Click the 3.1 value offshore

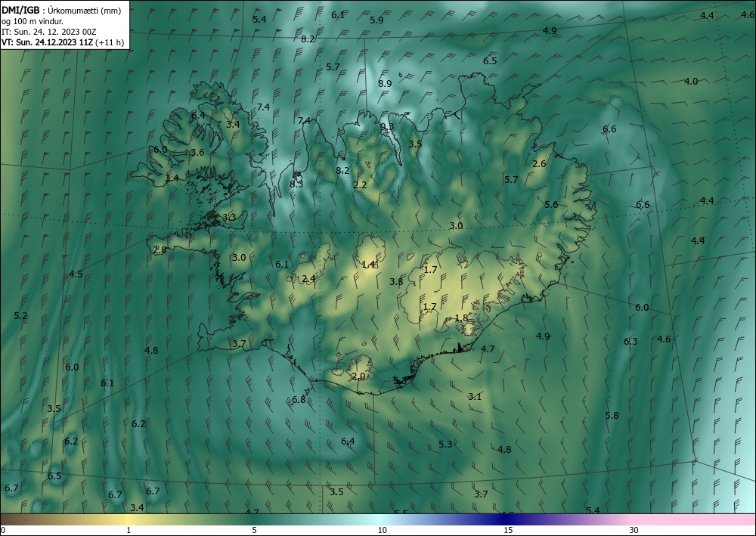475,397
